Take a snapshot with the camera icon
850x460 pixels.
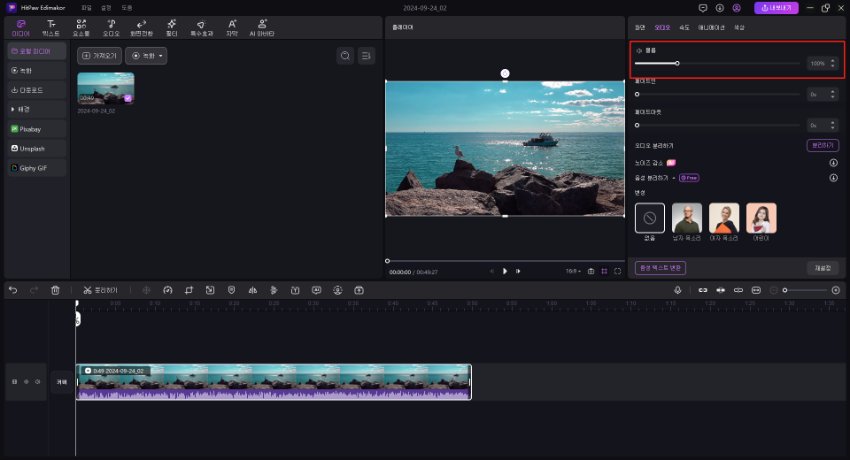pos(591,271)
